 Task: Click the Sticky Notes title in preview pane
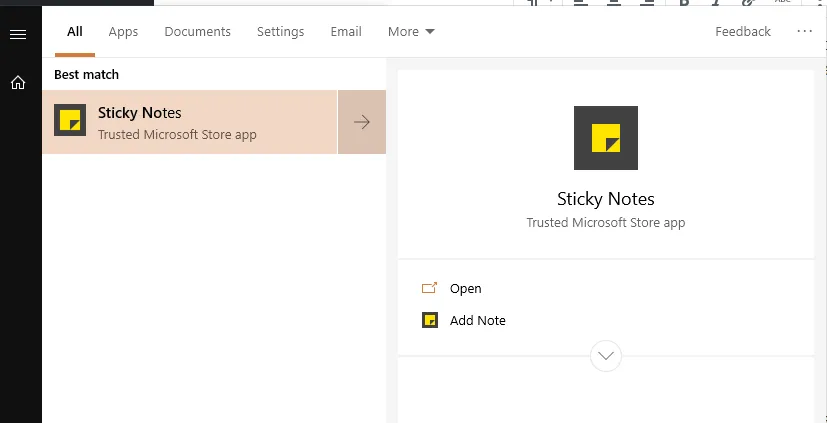click(x=605, y=199)
